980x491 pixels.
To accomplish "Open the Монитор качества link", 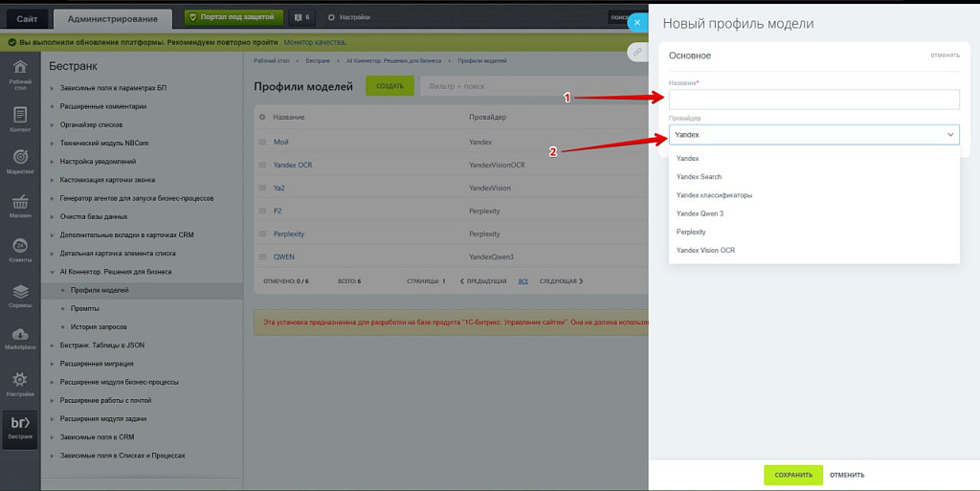I will click(x=315, y=42).
